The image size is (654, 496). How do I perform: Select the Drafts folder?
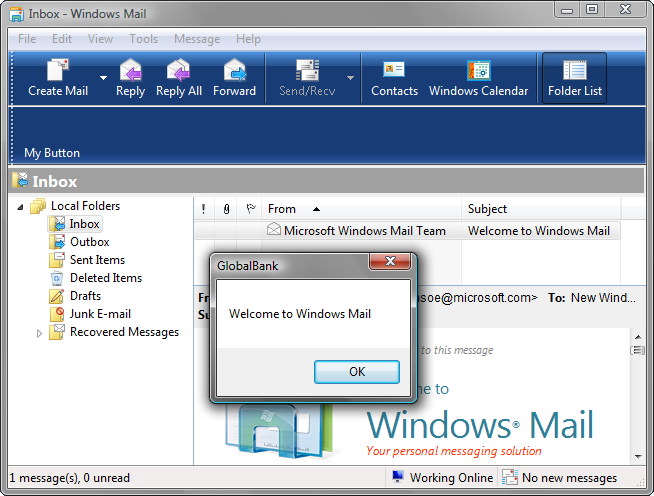click(x=85, y=295)
